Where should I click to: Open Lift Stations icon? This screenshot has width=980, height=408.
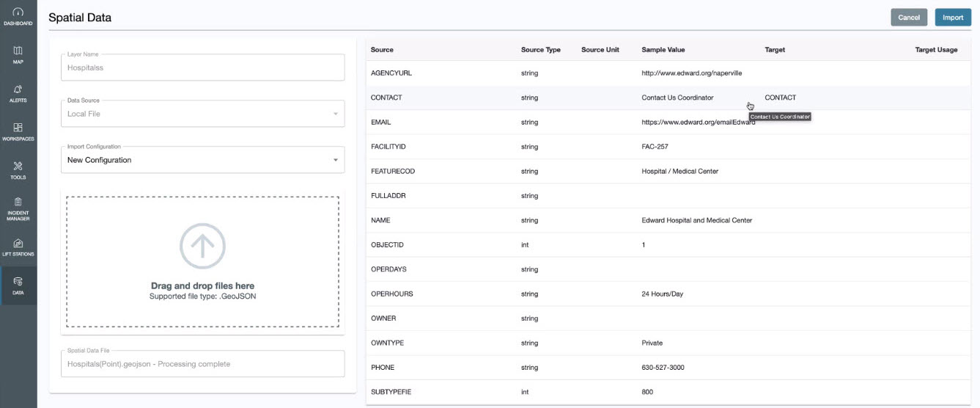tap(18, 244)
